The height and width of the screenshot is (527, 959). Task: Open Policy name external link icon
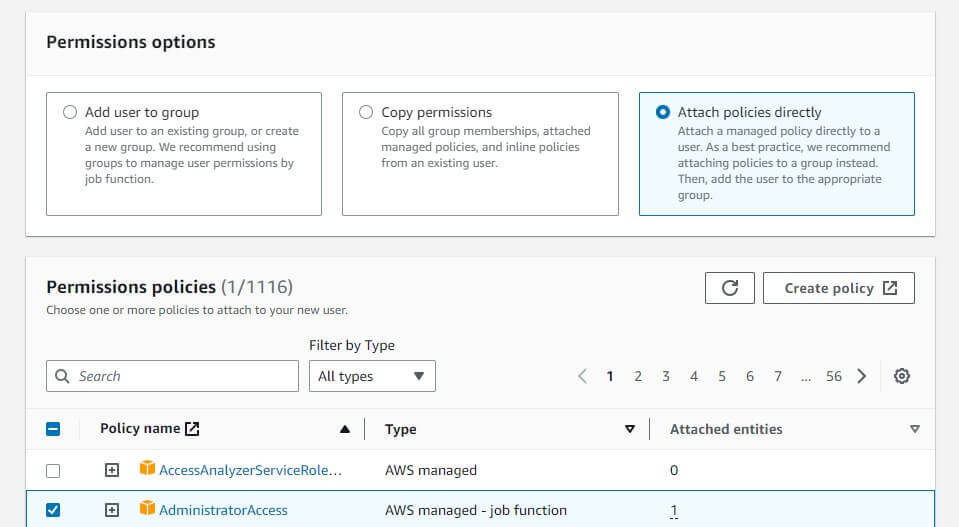pyautogui.click(x=192, y=429)
